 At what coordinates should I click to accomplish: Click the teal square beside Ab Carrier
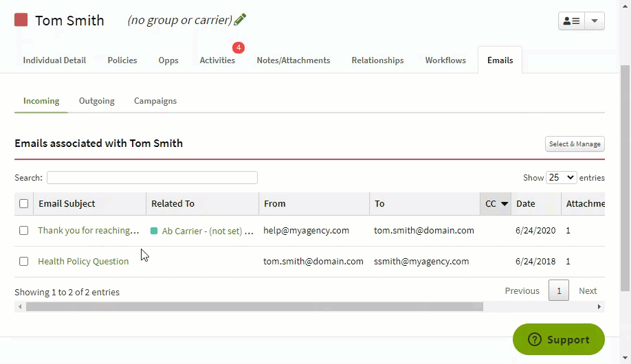point(154,231)
